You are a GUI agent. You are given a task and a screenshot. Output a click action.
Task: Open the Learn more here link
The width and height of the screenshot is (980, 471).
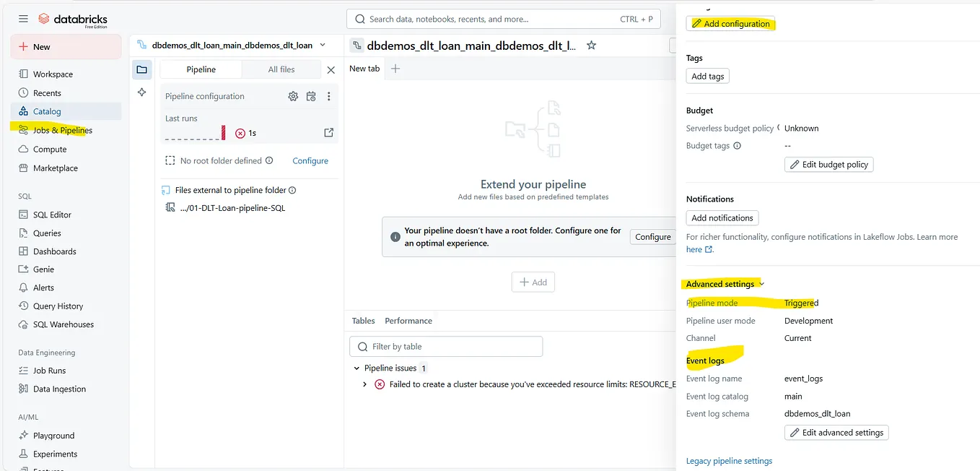coord(699,249)
